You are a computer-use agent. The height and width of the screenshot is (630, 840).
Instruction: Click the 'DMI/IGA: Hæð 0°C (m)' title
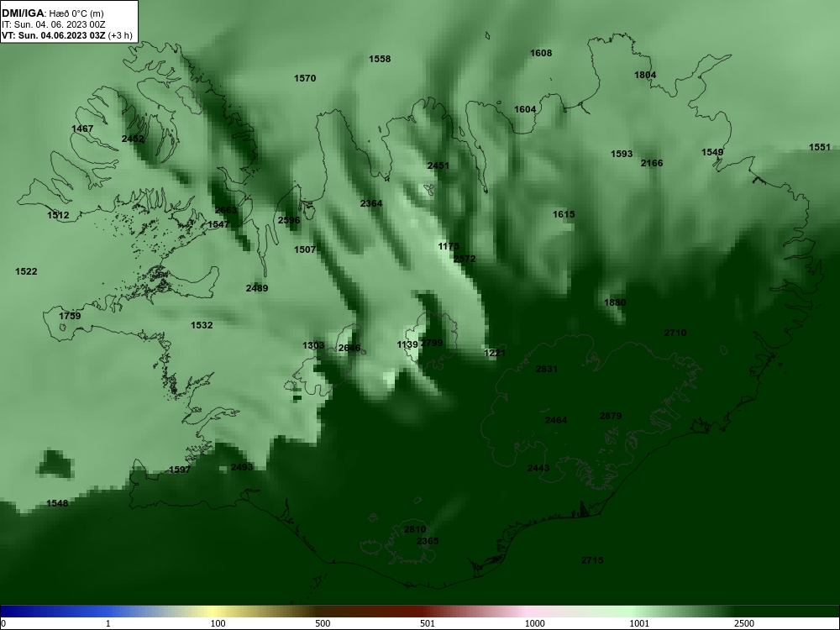pos(52,13)
